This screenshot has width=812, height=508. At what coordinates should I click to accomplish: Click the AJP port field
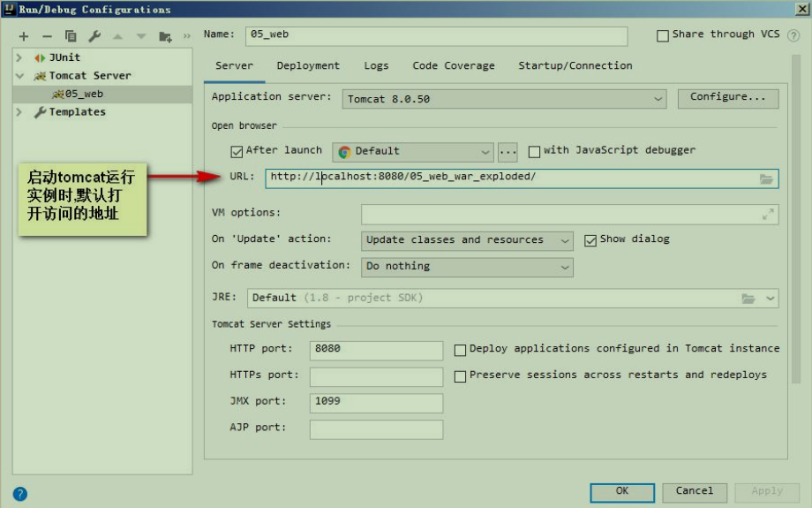click(x=376, y=429)
